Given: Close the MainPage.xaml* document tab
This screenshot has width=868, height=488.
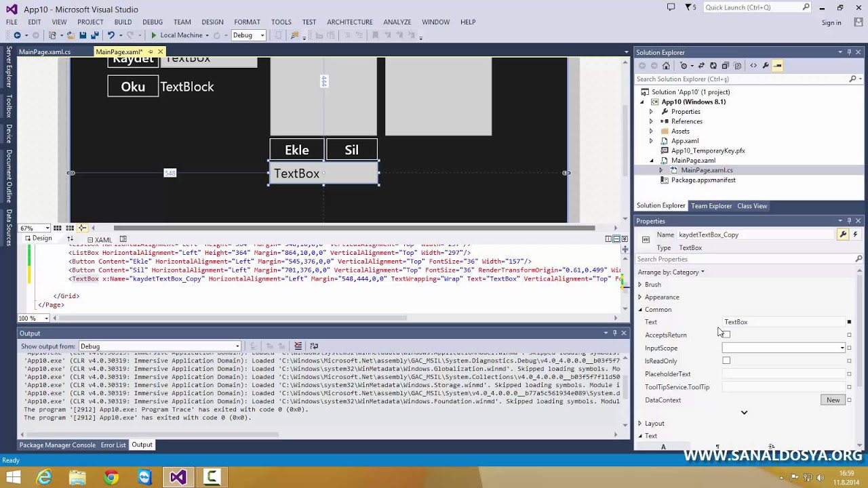Looking at the screenshot, I should tap(160, 52).
